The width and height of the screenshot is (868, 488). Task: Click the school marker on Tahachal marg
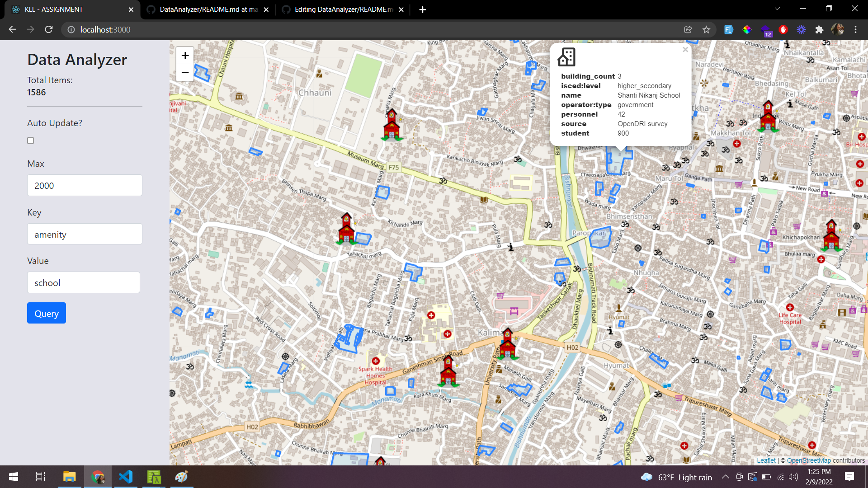tap(347, 229)
